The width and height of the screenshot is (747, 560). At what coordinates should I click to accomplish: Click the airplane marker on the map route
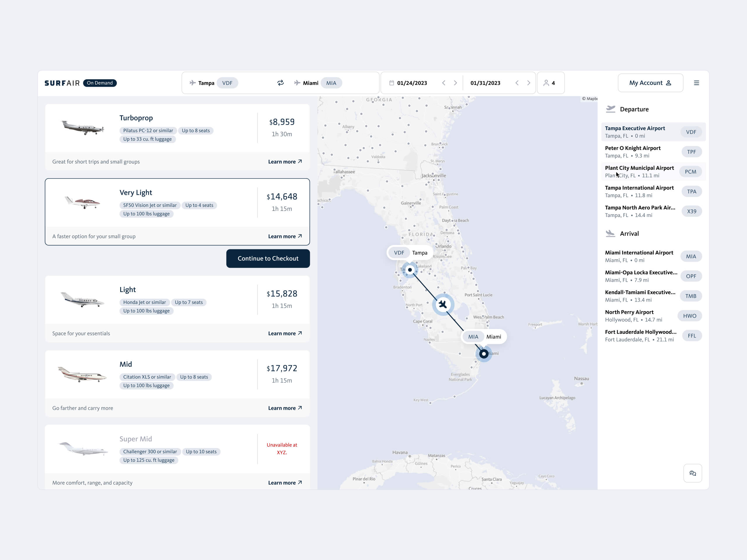[443, 304]
